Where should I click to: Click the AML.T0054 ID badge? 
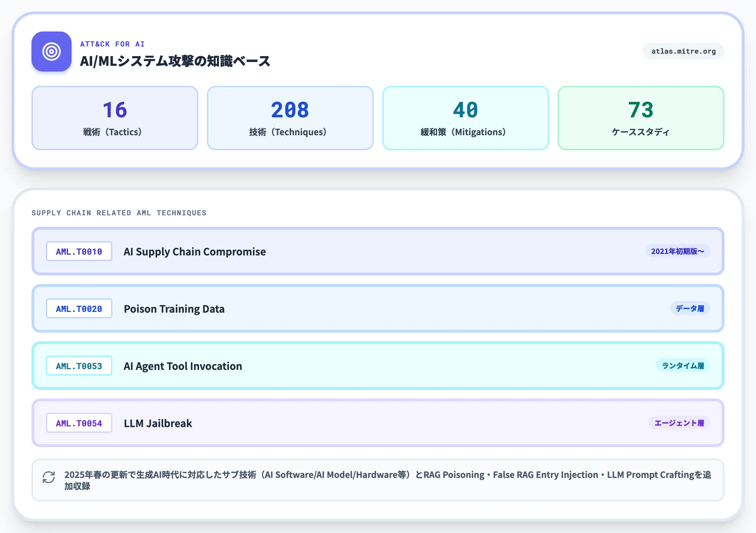coord(79,423)
